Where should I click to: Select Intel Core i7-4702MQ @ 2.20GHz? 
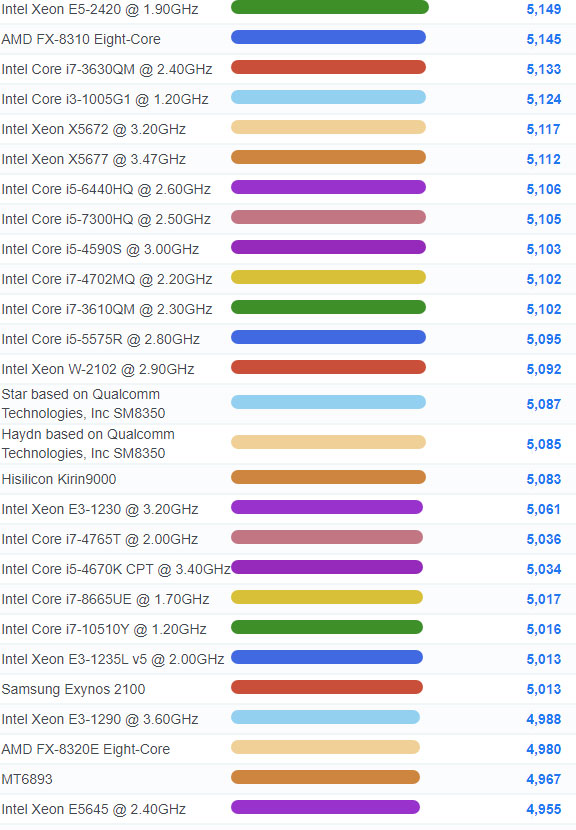click(107, 279)
